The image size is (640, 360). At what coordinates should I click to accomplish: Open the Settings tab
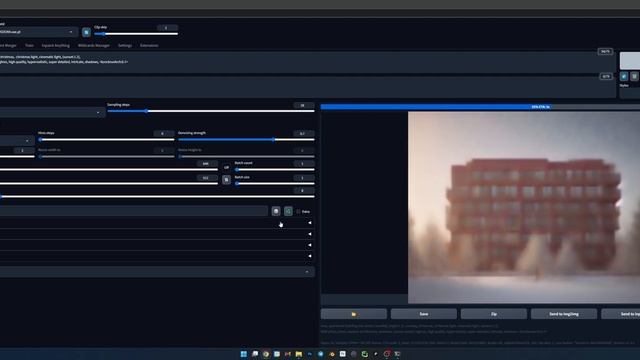[125, 46]
